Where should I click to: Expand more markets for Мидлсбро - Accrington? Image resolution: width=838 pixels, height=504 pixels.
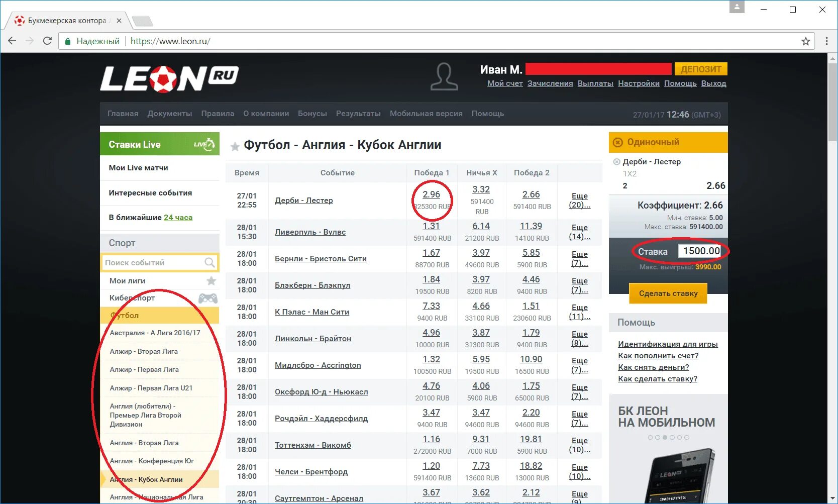pos(579,365)
